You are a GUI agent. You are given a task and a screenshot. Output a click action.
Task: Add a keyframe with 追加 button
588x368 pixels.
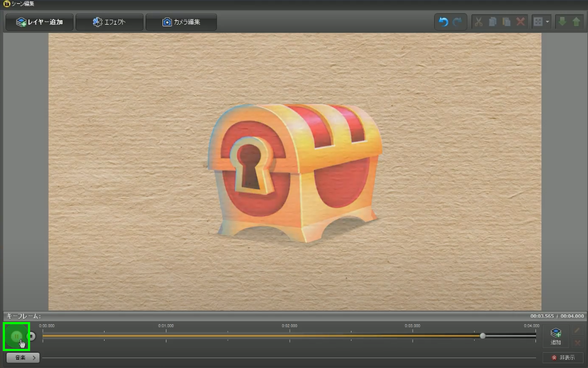[556, 336]
